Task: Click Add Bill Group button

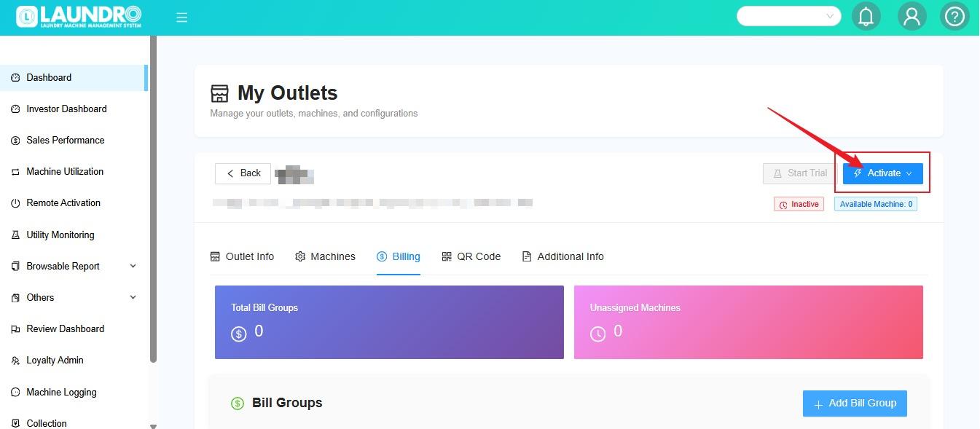Action: pyautogui.click(x=855, y=404)
